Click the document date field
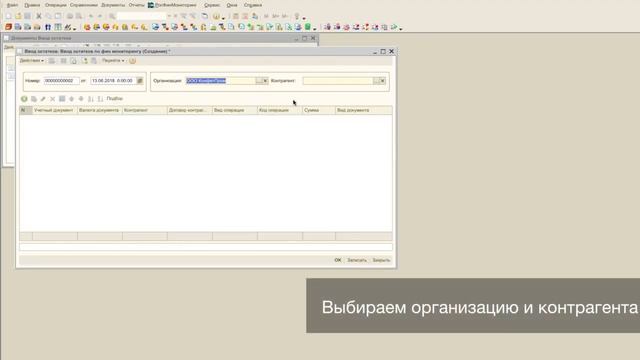This screenshot has height=360, width=640. click(x=113, y=81)
